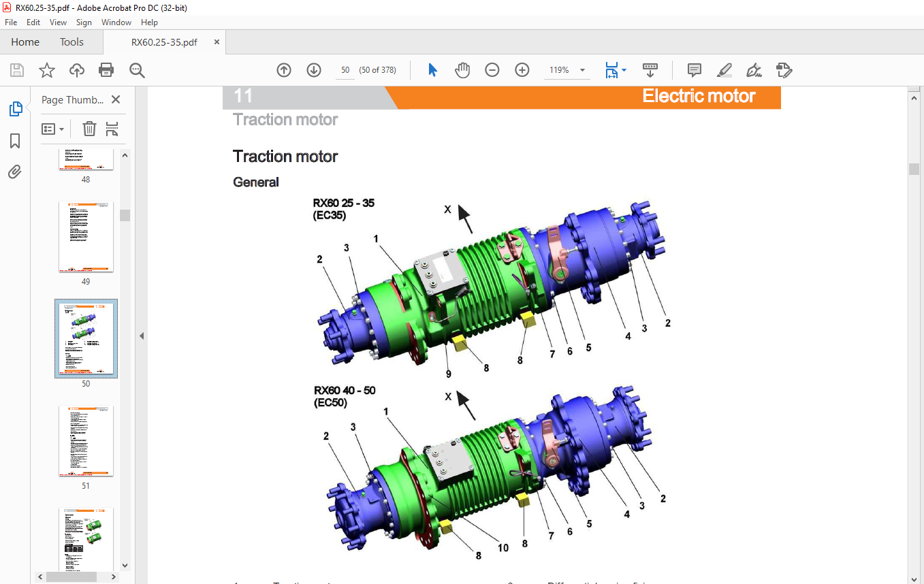Select the thumbnail below page 51
Viewport: 924px width, 584px height.
tap(86, 538)
